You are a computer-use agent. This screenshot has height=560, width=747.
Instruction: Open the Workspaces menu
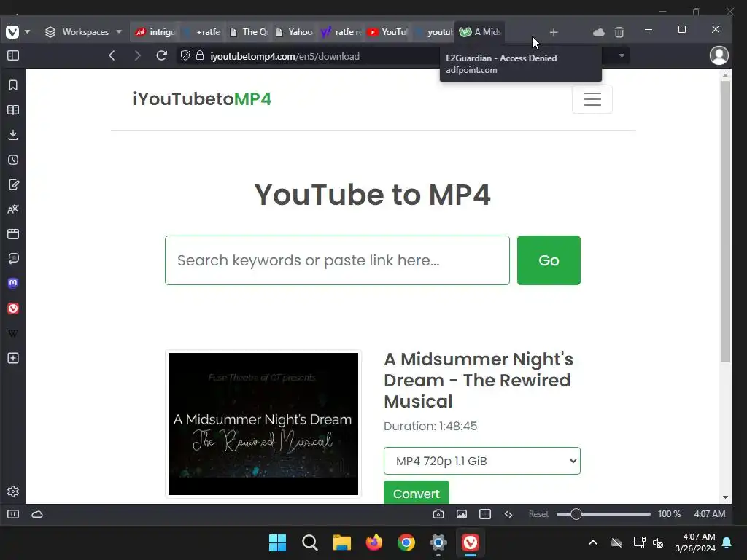pyautogui.click(x=83, y=32)
